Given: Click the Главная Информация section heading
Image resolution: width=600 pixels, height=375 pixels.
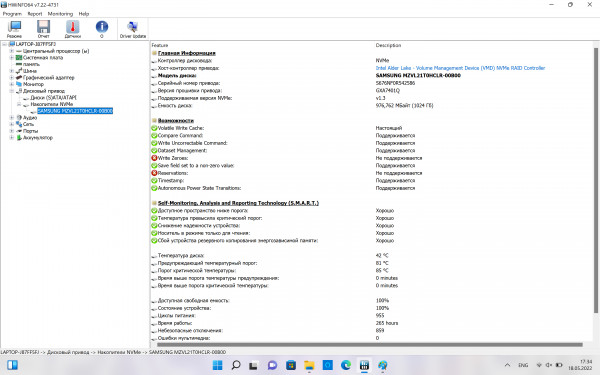Looking at the screenshot, I should click(x=187, y=53).
